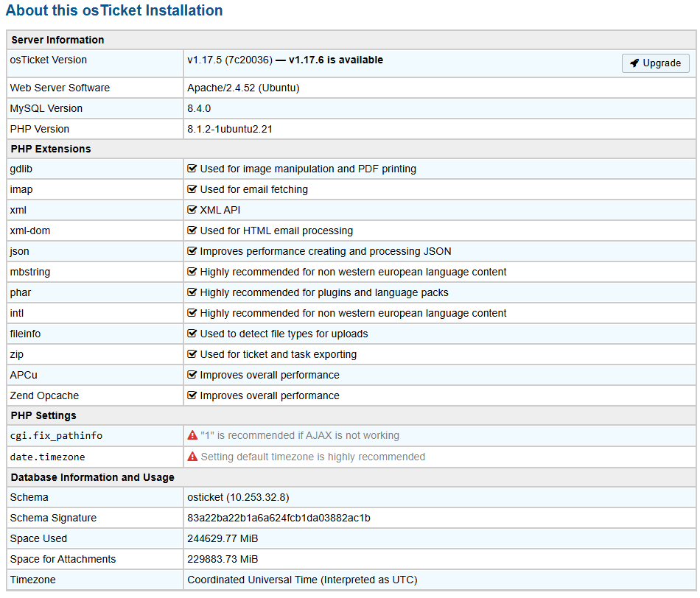Click the Space Used value 244629.77 MiB
This screenshot has height=598, width=700.
tap(223, 539)
